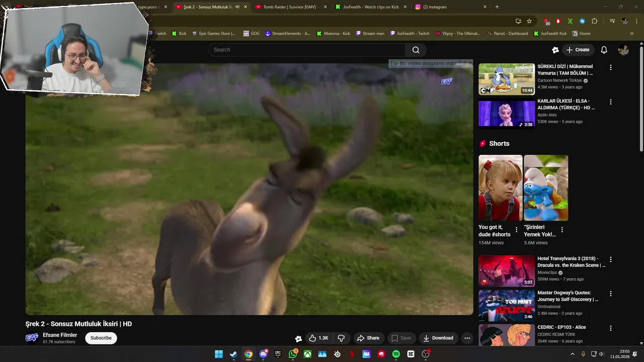Open the GOG bookmark
Image resolution: width=644 pixels, height=362 pixels.
coord(251,34)
